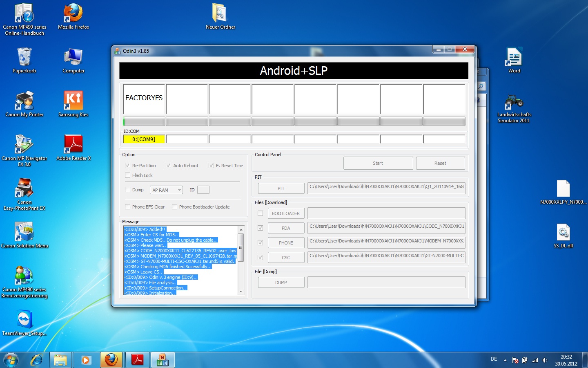Click the yellow 0:[COM9] port box
Image resolution: width=588 pixels, height=368 pixels.
144,139
